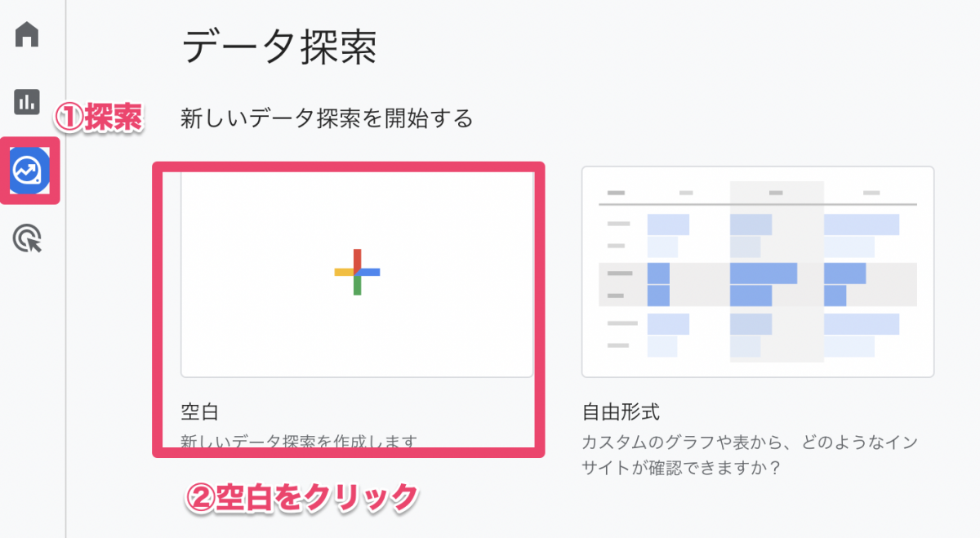The image size is (980, 538).
Task: Open the Advertising cursor-target icon
Action: [28, 238]
